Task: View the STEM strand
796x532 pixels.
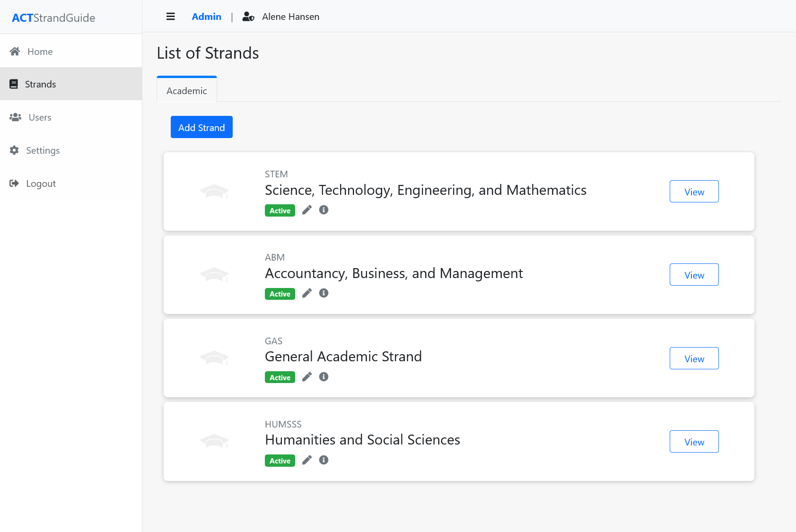Action: tap(694, 192)
